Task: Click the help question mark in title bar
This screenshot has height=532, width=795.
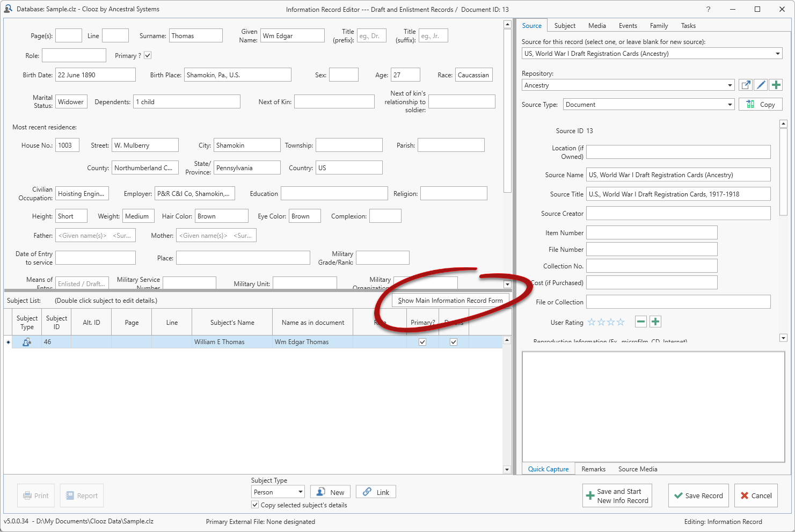Action: pyautogui.click(x=708, y=9)
